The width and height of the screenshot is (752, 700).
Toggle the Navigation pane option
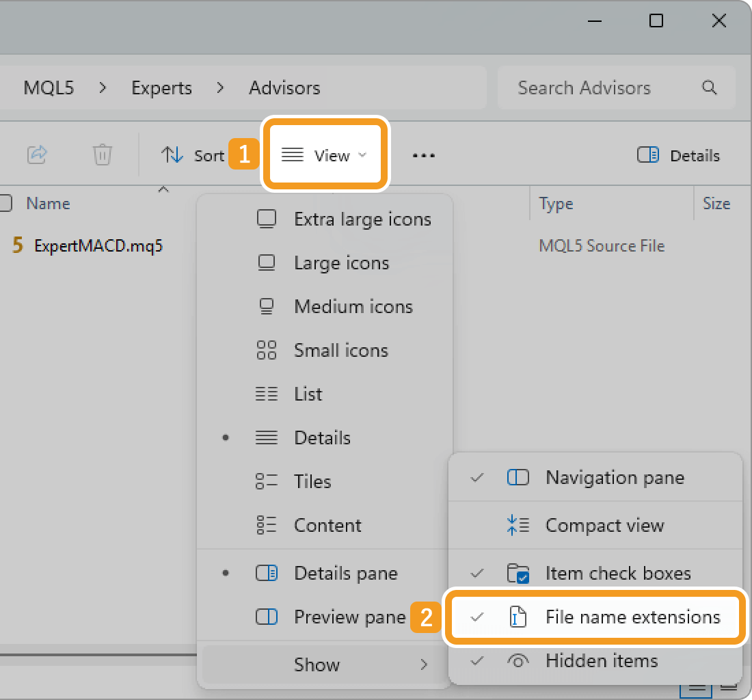[x=614, y=478]
